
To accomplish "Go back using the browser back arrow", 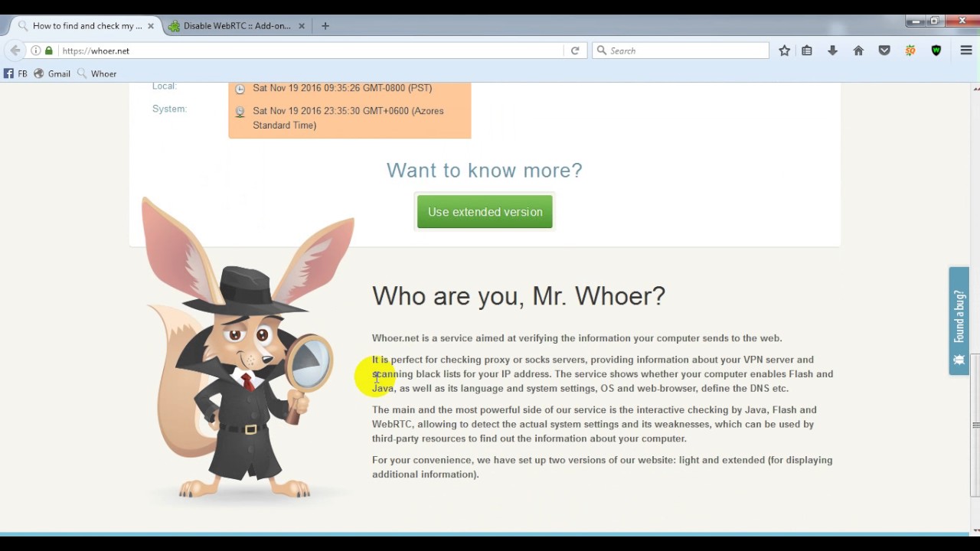I will [15, 51].
